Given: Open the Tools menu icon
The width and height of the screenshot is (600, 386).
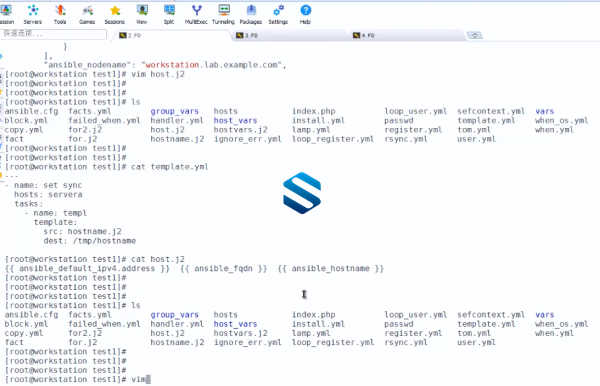Looking at the screenshot, I should [x=60, y=14].
